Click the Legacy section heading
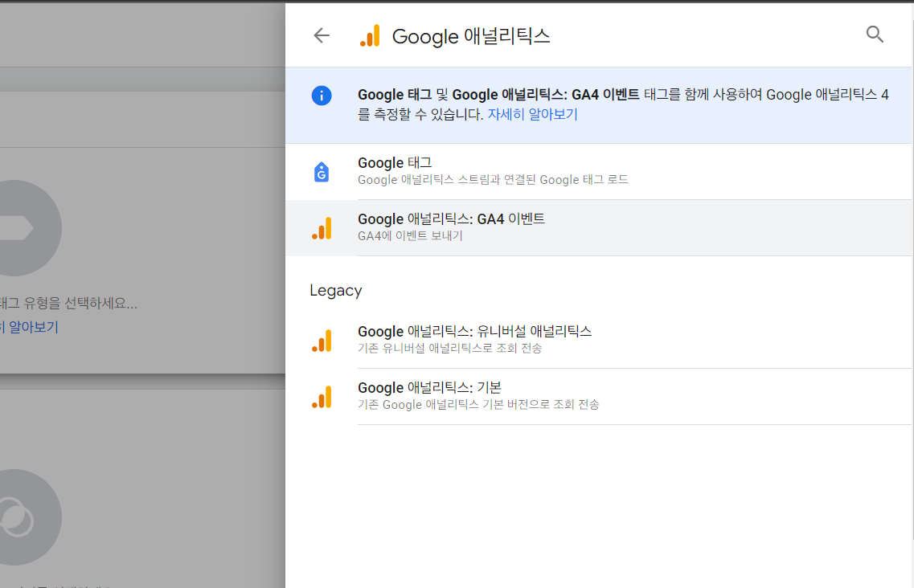 [336, 290]
